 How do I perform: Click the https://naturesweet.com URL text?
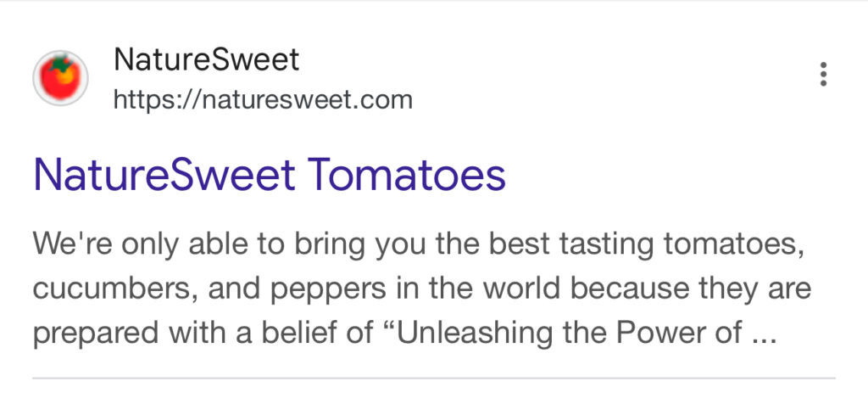pyautogui.click(x=263, y=100)
